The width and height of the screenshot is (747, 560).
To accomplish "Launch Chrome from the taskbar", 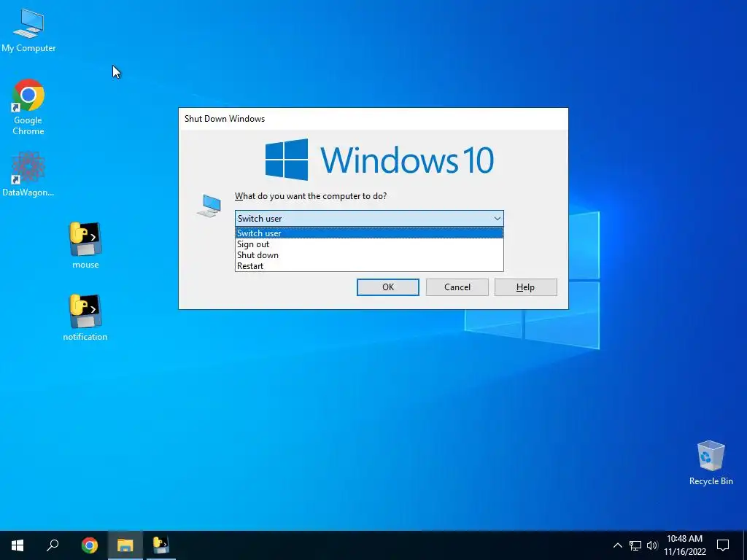I will point(90,545).
